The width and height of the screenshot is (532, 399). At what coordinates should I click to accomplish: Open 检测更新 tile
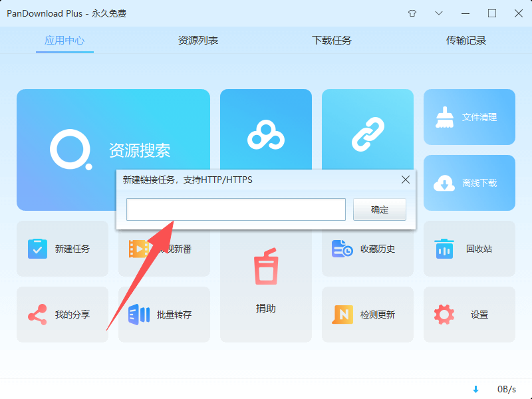368,315
